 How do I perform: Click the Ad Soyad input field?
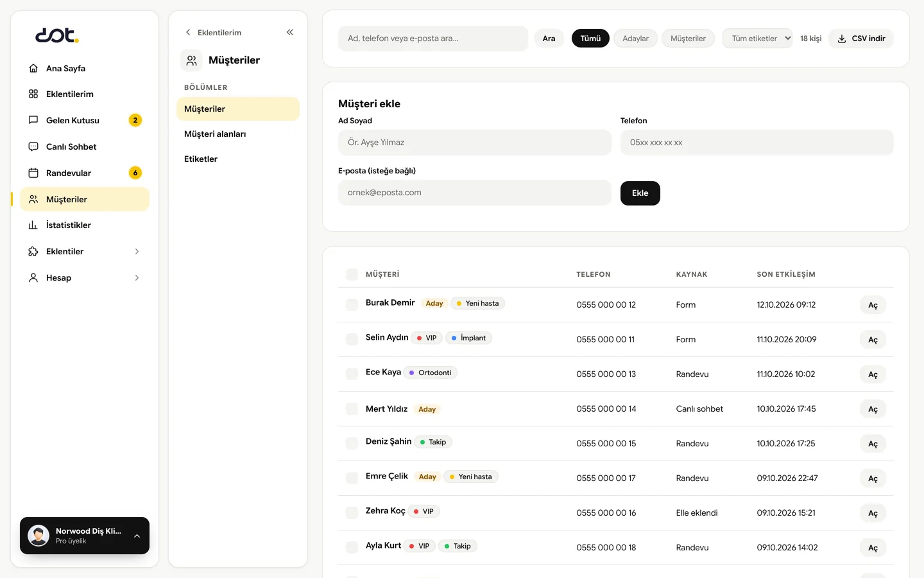coord(475,143)
